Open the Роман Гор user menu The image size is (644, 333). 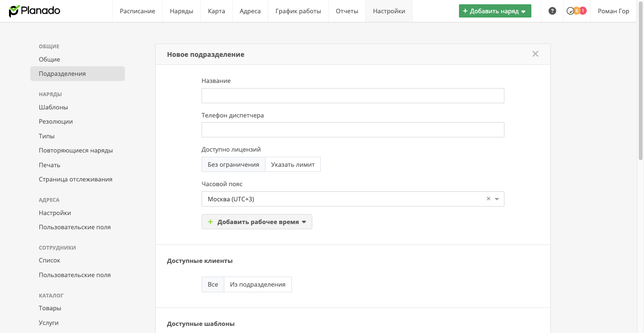(x=613, y=11)
